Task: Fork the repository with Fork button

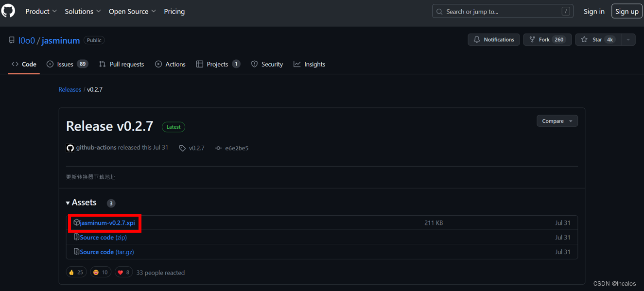Action: click(x=547, y=40)
